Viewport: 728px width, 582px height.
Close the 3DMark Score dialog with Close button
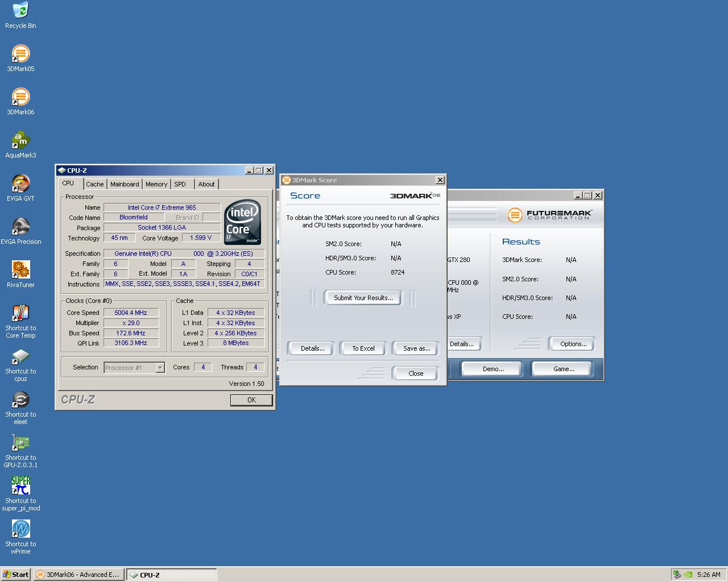coord(416,373)
